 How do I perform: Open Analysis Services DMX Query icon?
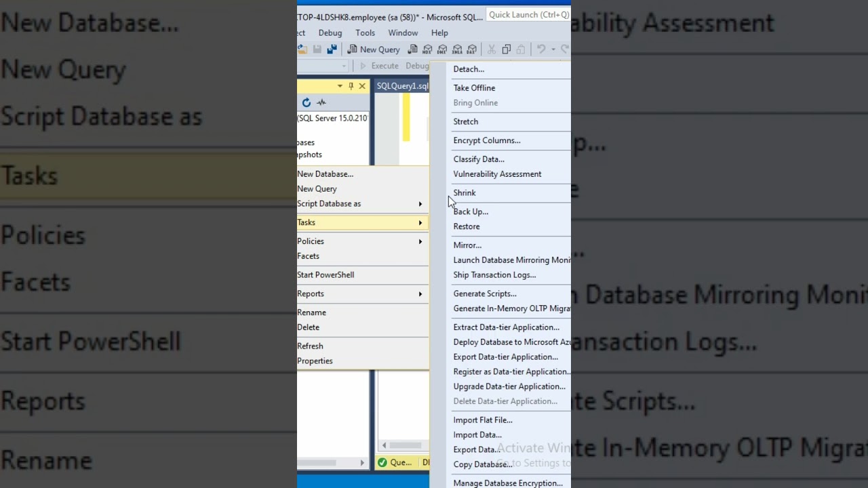pos(442,49)
